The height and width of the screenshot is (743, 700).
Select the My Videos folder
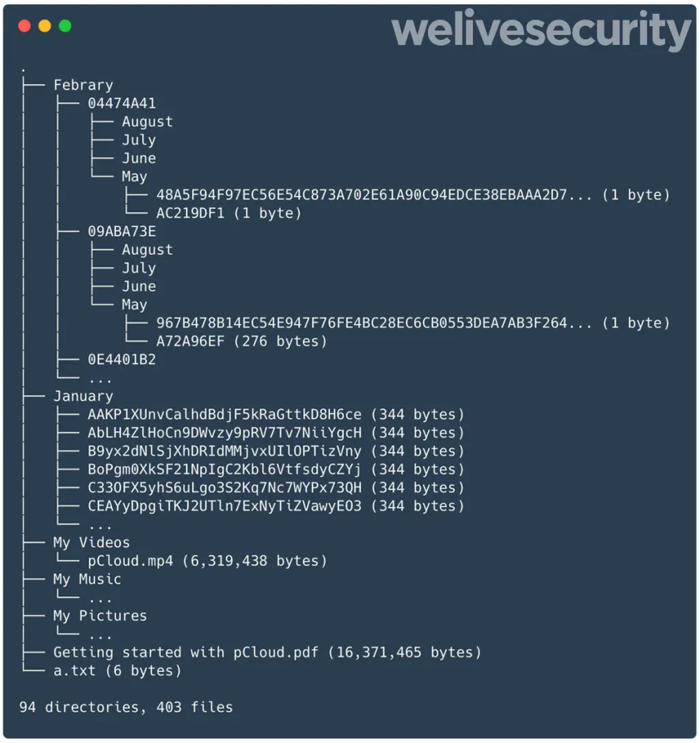tap(92, 543)
